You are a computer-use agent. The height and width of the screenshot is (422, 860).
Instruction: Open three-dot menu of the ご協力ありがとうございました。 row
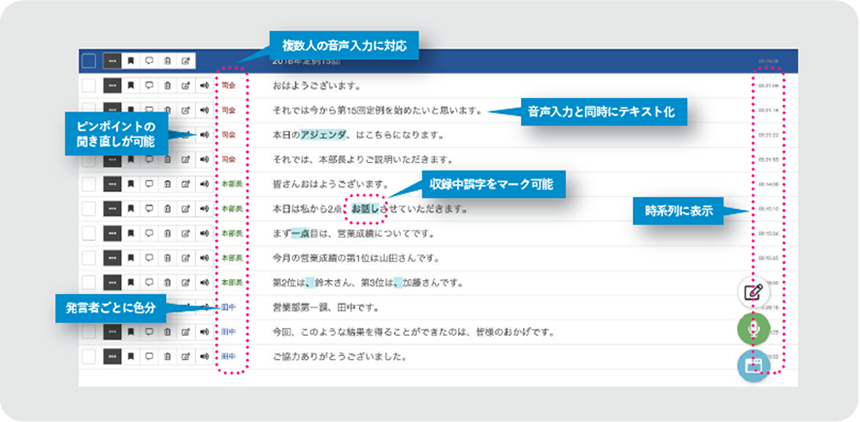[x=112, y=356]
